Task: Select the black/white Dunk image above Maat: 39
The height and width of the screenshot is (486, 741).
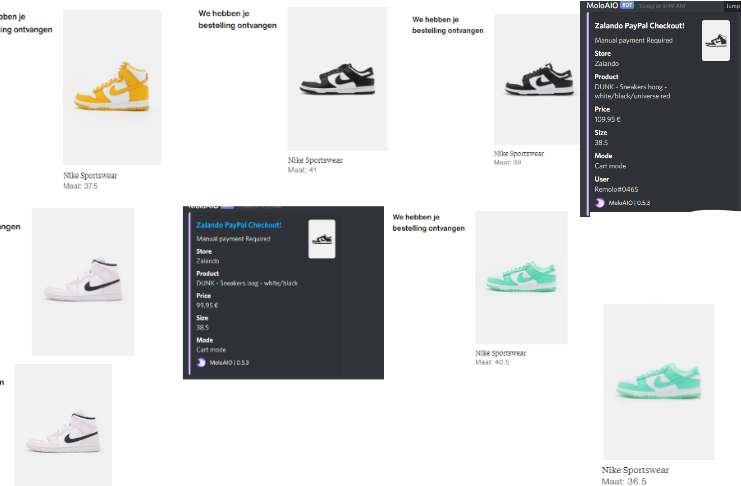Action: (537, 79)
